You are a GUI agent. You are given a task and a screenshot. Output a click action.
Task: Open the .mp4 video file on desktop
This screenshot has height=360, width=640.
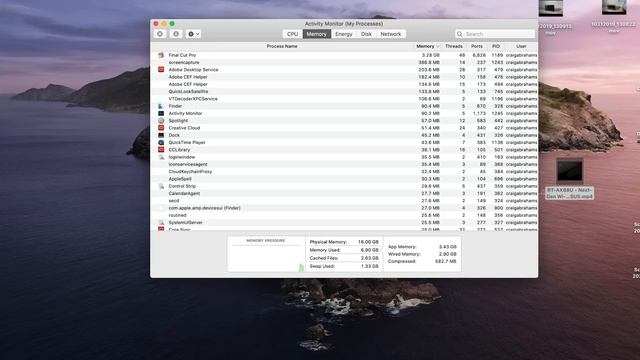tap(570, 179)
